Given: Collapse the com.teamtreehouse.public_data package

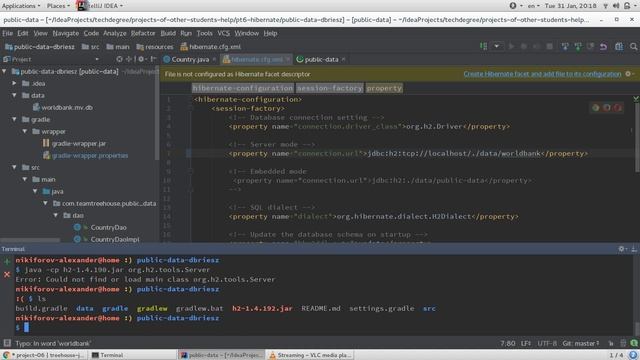Looking at the screenshot, I should coord(46,203).
